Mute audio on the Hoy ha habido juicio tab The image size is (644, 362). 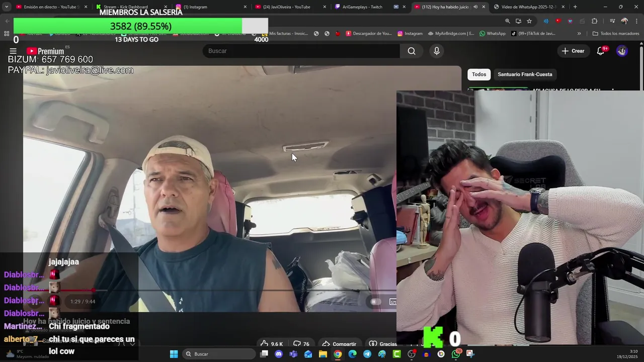[x=475, y=7]
